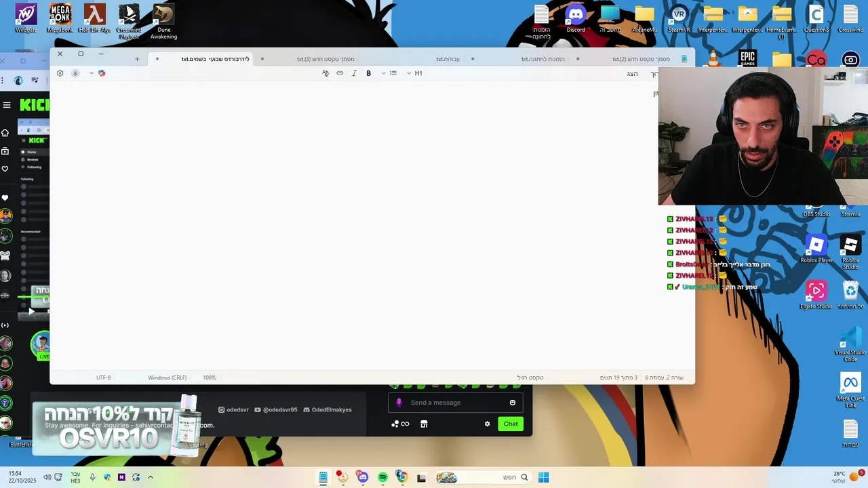
Task: Go to Kick home icon in sidebar
Action: 5,133
